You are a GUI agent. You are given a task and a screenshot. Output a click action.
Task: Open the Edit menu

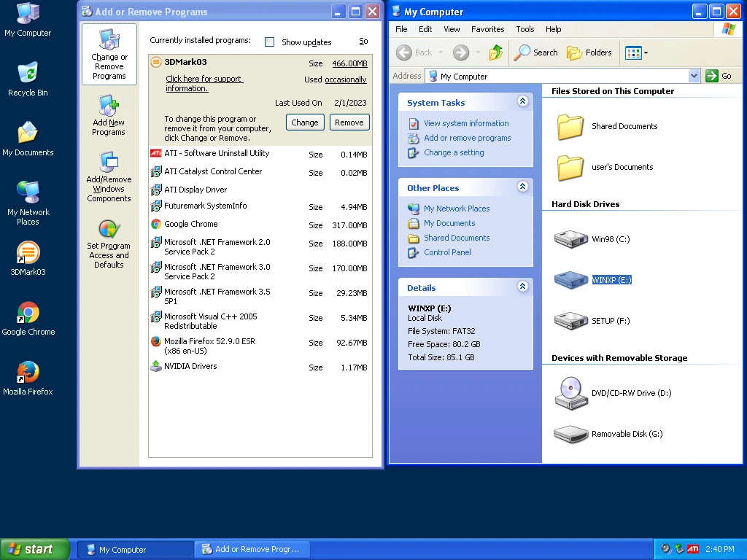coord(425,29)
